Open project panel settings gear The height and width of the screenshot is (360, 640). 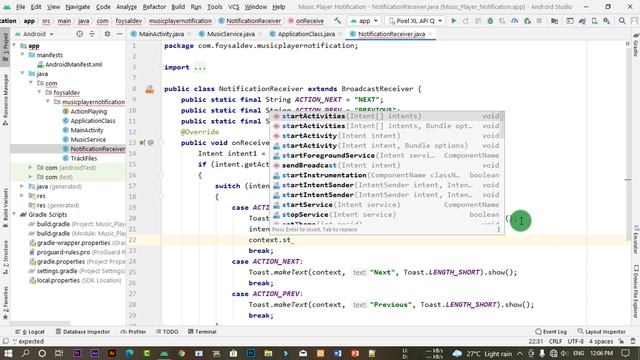(107, 34)
